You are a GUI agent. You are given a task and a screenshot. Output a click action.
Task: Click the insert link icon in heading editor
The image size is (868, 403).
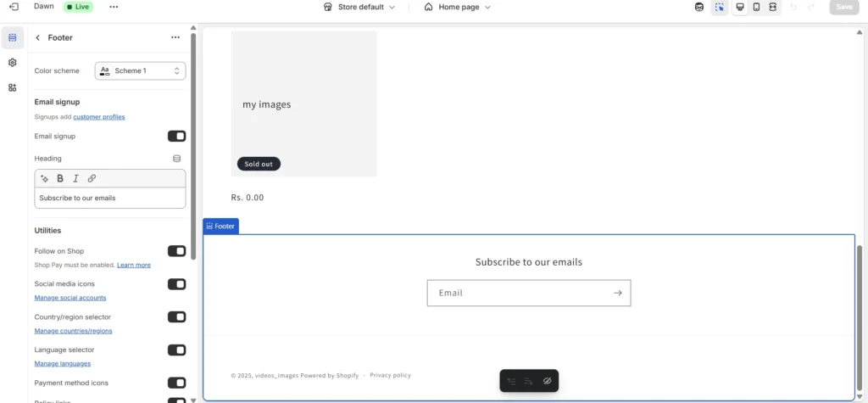coord(92,178)
